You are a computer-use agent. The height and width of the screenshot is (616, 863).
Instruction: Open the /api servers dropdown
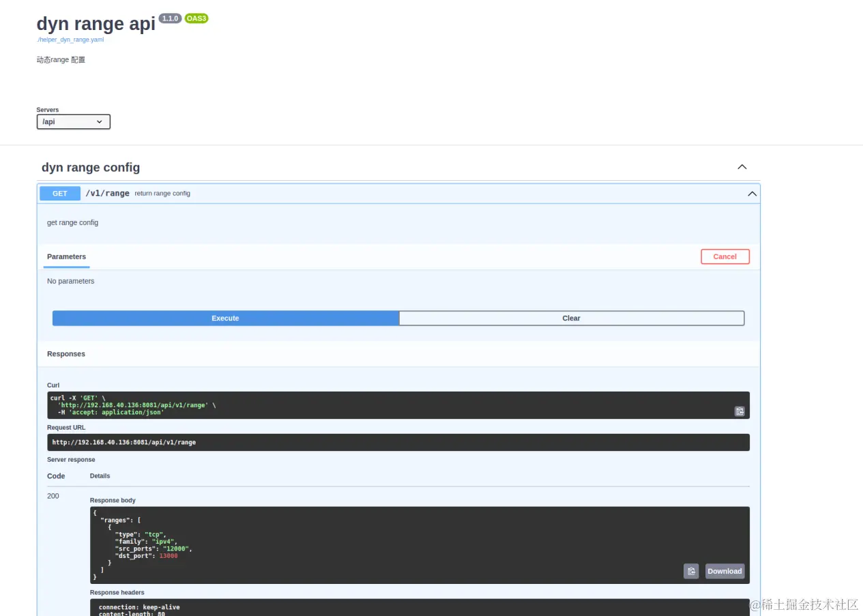pyautogui.click(x=73, y=121)
